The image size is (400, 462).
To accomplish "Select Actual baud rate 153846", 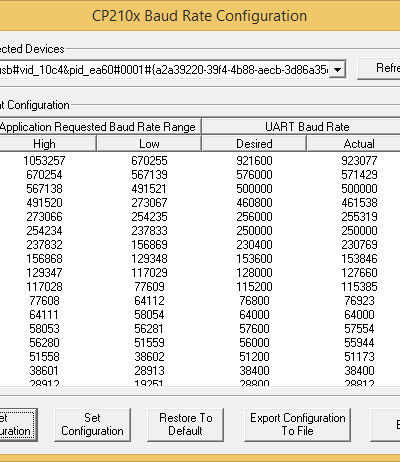I will [x=359, y=259].
